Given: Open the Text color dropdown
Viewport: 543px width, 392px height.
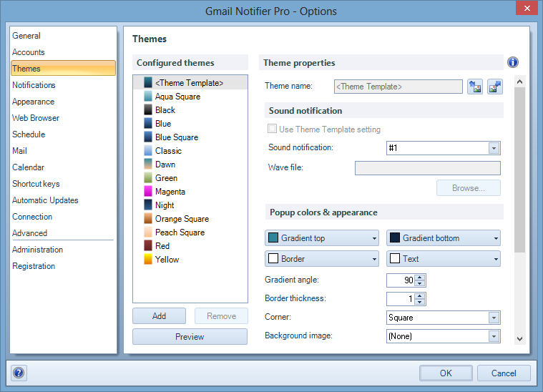Looking at the screenshot, I should [444, 259].
